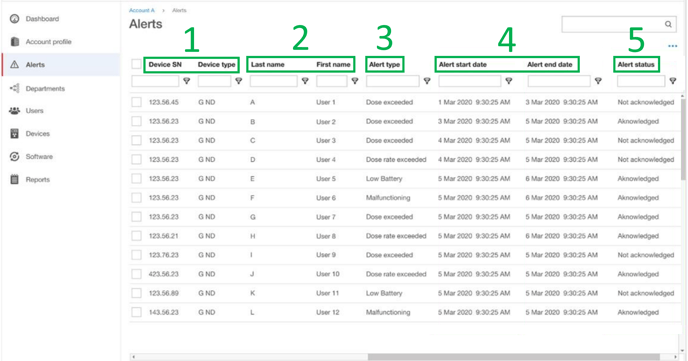Viewport: 688px width, 361px height.
Task: Select the 423.56.23 serial number cell
Action: click(x=164, y=274)
